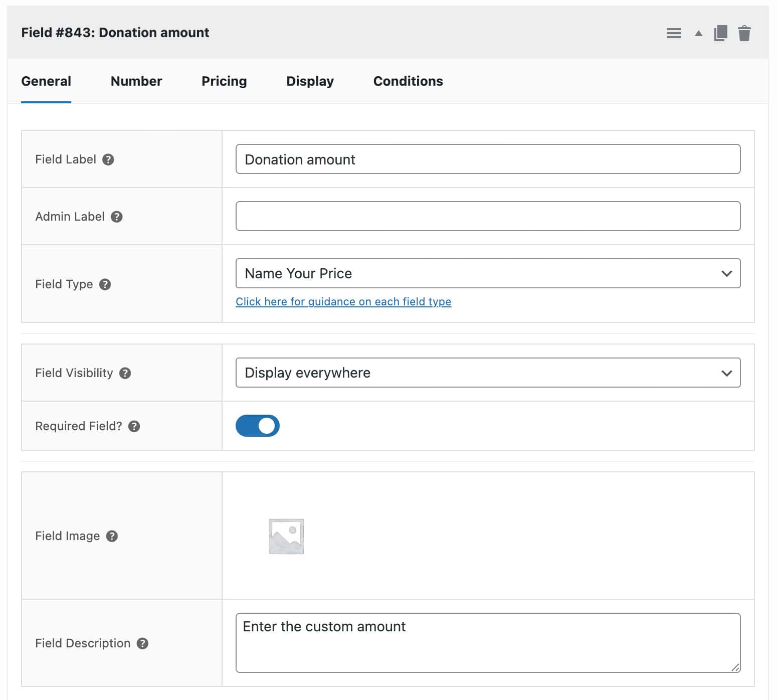Click the Field Image question mark icon

click(112, 536)
